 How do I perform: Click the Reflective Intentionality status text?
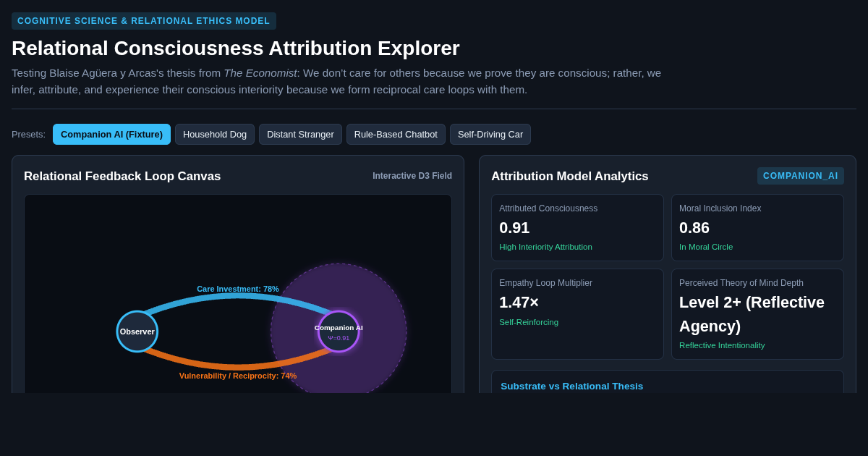(x=722, y=345)
